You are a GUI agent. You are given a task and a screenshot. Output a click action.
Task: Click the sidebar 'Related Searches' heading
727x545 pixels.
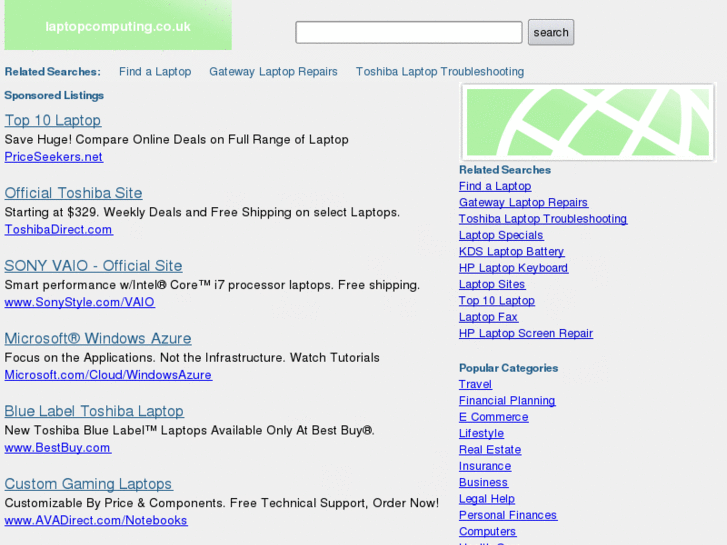point(504,170)
